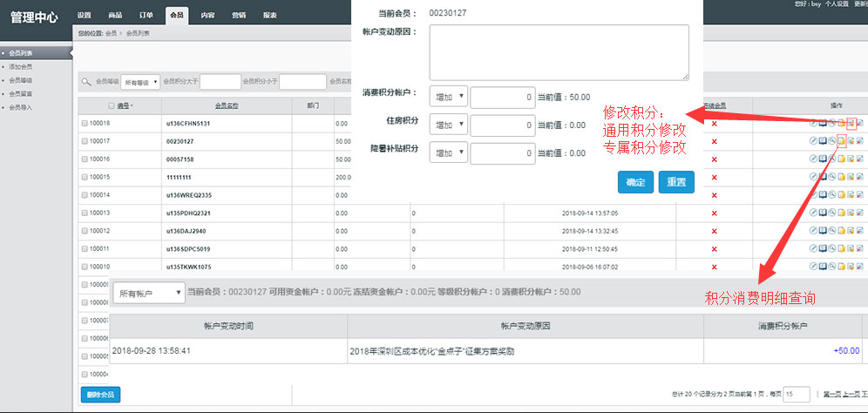This screenshot has width=868, height=413.
Task: Open the yellow account-details icon for u135TKWK1075
Action: tap(842, 267)
